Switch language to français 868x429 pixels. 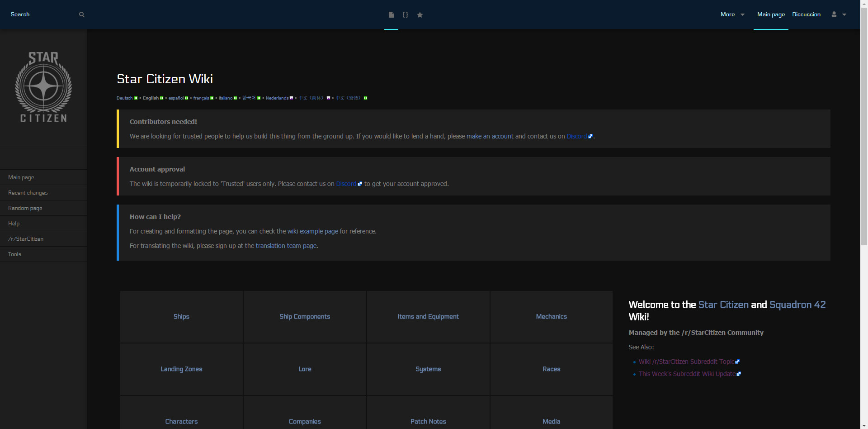201,98
